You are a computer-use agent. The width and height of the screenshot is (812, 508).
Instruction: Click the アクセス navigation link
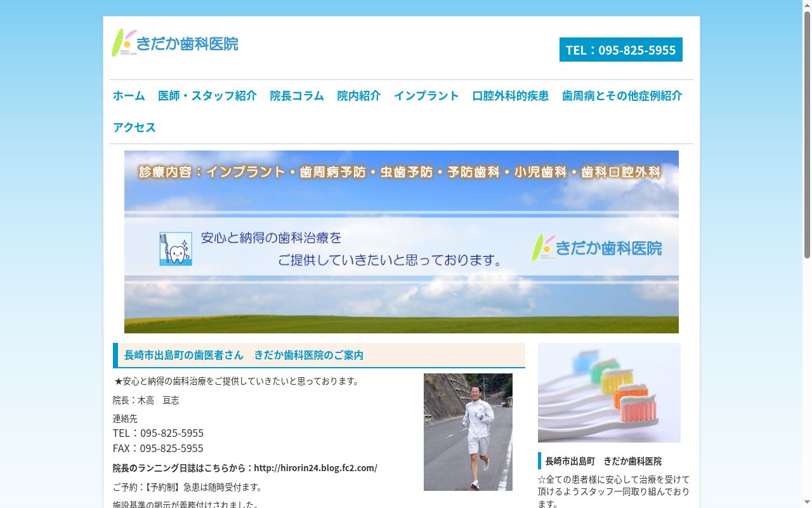[134, 127]
